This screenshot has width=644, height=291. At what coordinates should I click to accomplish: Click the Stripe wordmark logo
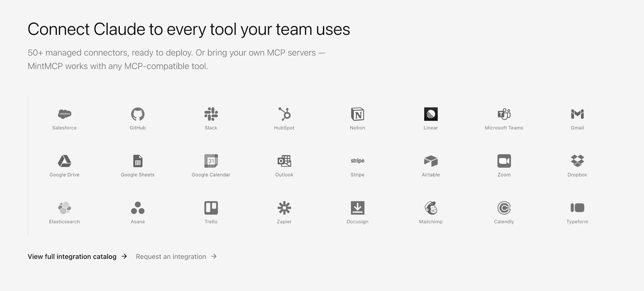pos(358,161)
